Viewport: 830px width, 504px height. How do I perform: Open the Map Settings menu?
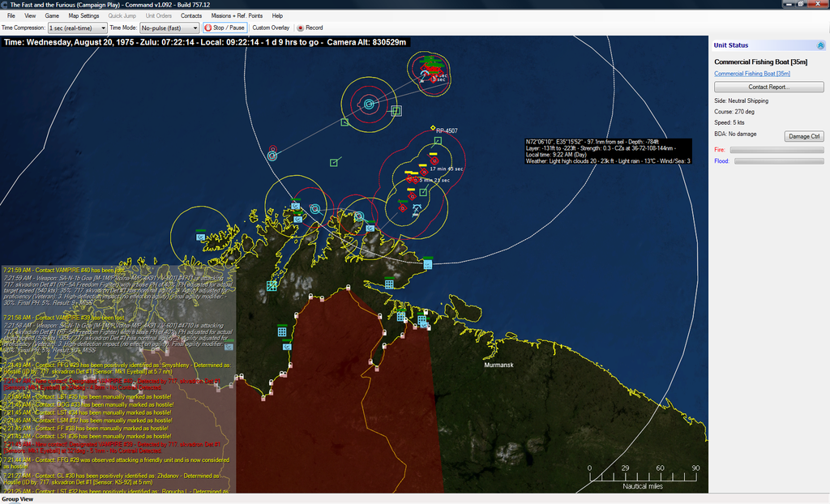pyautogui.click(x=83, y=15)
